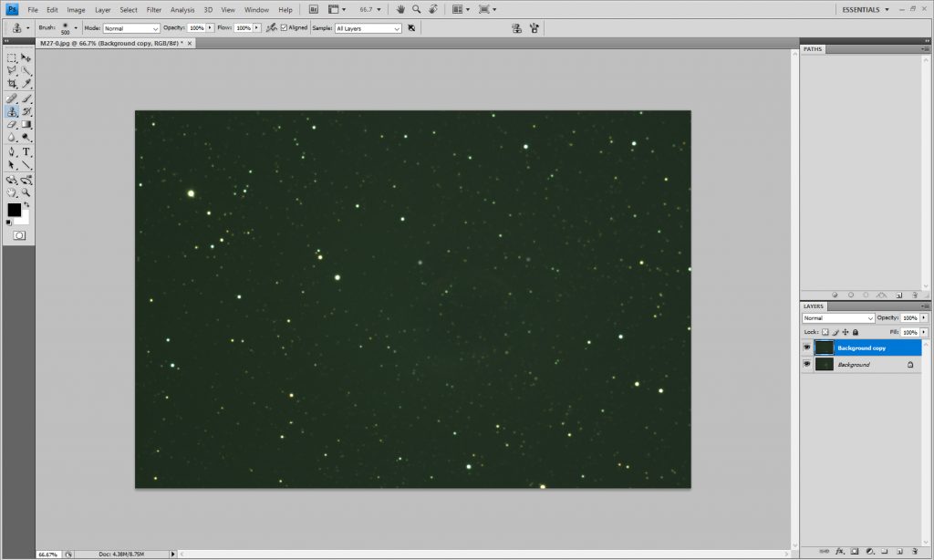This screenshot has width=934, height=560.
Task: Select the Path Selection tool
Action: point(11,165)
